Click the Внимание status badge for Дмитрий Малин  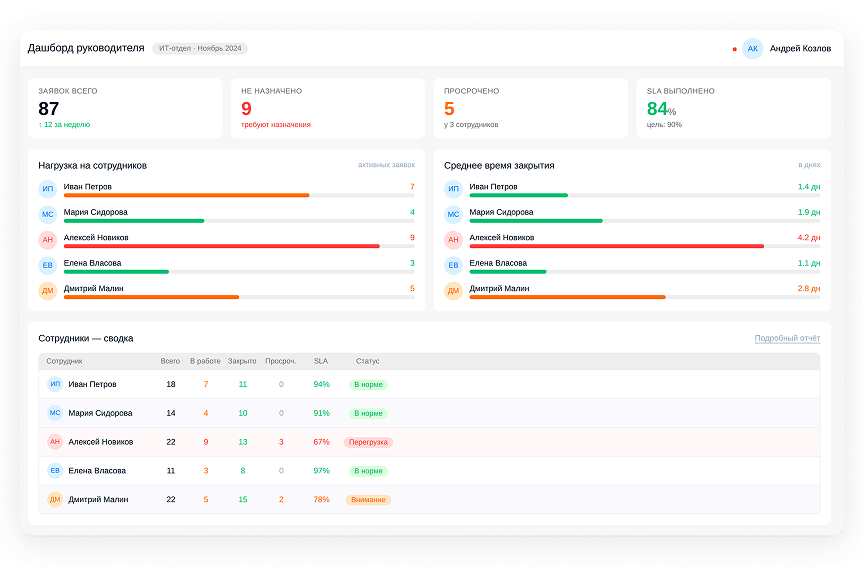click(x=368, y=500)
